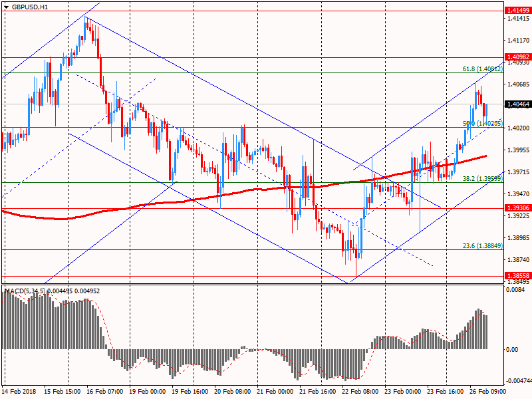Select the time axis label 14 Feb 2018

19,391
